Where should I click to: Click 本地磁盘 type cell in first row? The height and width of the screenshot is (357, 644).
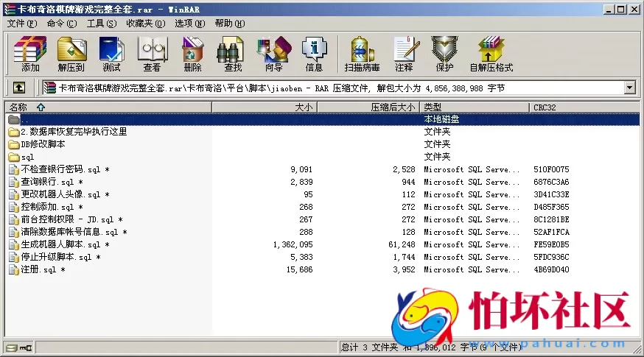(441, 119)
